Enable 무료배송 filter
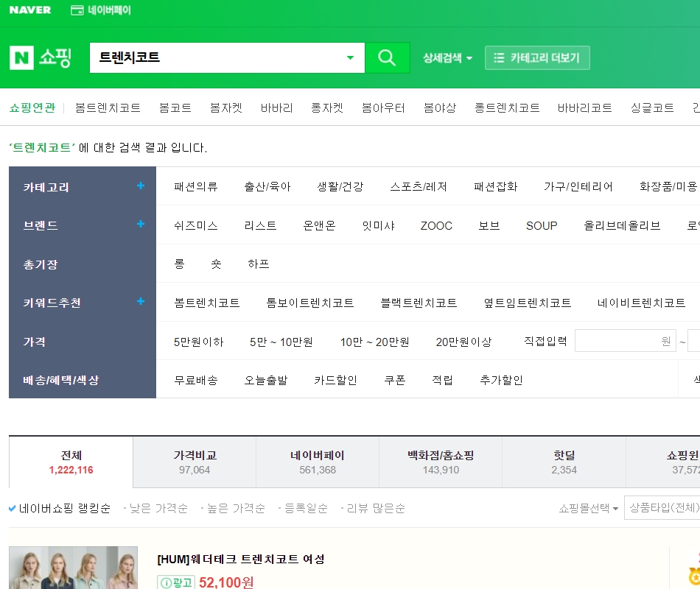 (195, 380)
